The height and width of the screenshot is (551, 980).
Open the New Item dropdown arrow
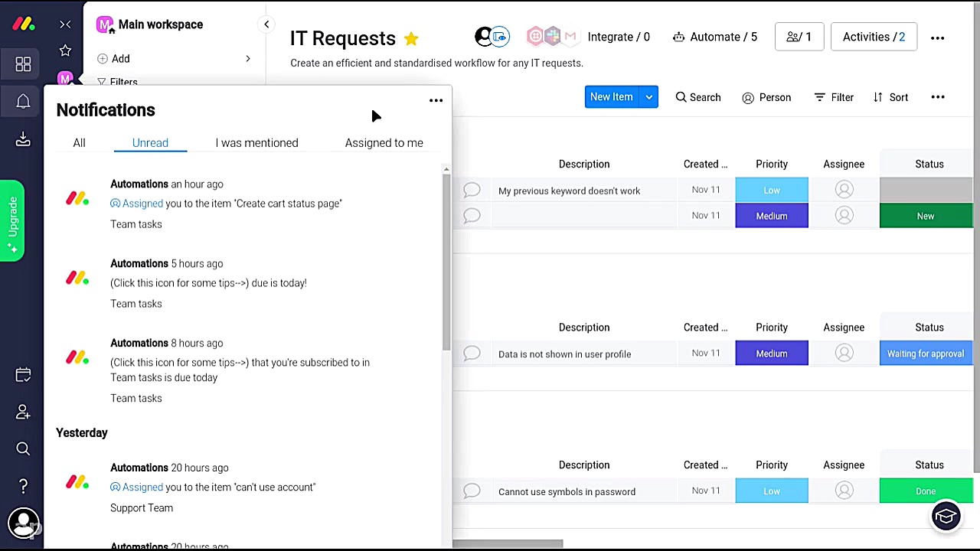point(648,97)
